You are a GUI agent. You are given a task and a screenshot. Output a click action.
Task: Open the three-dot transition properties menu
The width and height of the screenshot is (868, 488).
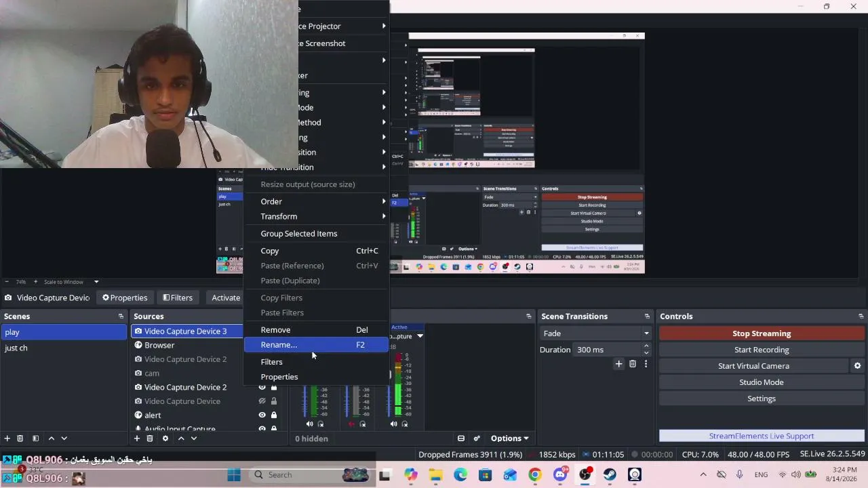[x=646, y=364]
